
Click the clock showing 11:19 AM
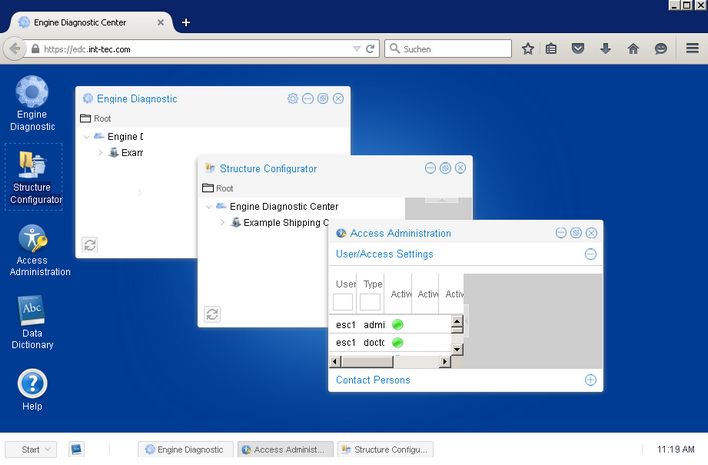click(675, 449)
